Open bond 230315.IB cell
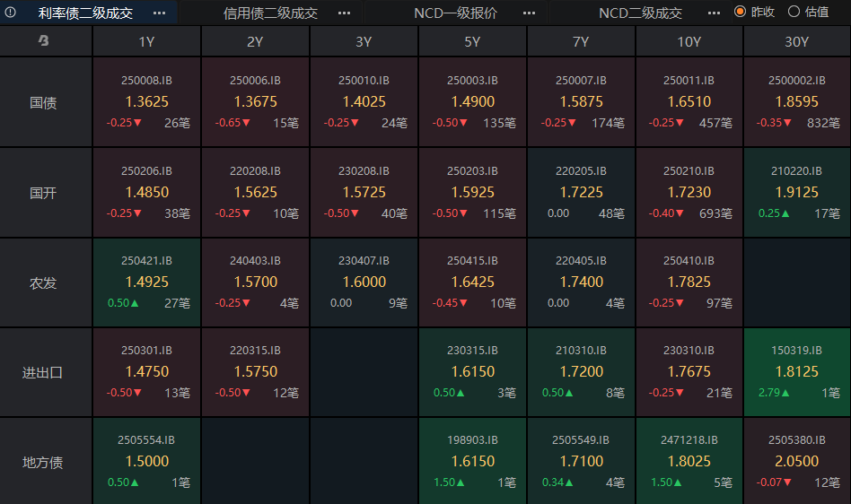This screenshot has width=851, height=504. 472,373
